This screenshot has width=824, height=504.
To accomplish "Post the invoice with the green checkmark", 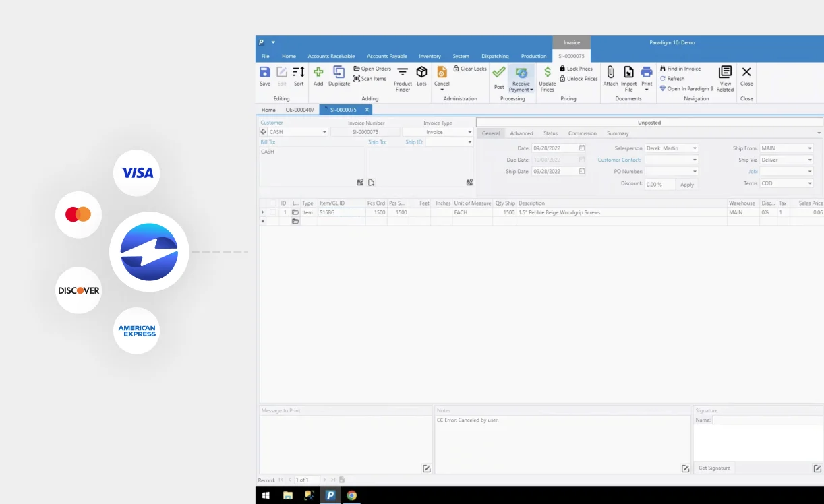I will [499, 72].
